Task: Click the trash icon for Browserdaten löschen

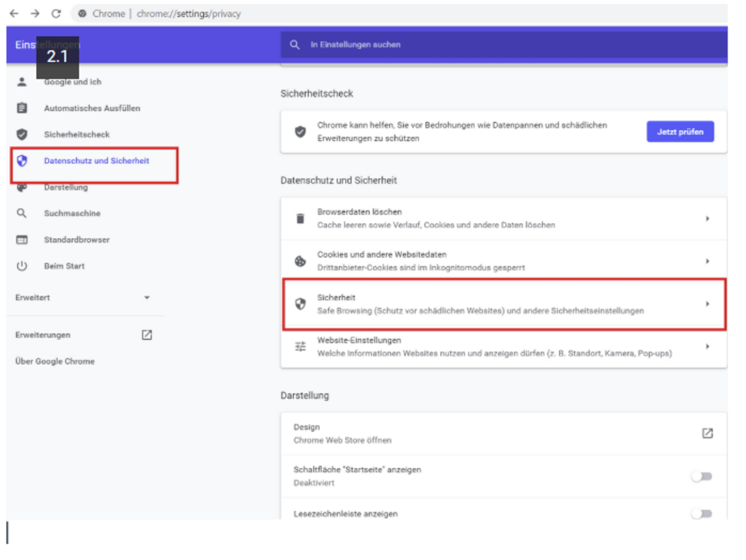Action: 300,219
